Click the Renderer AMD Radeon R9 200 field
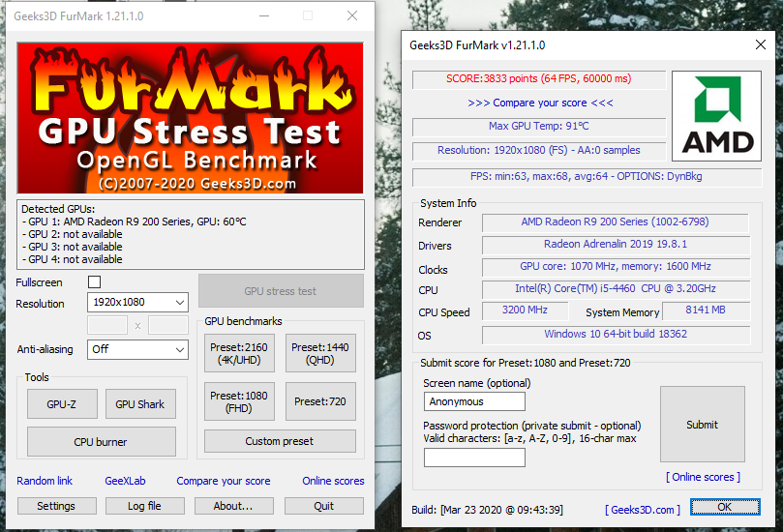Viewport: 783px width, 532px height. 616,222
